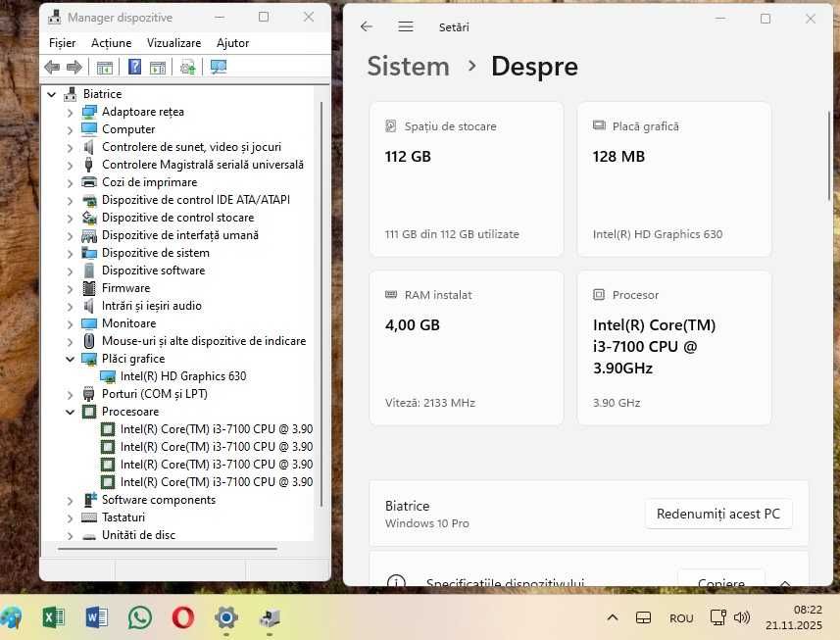840x640 pixels.
Task: Select Dispozitive de control stocare
Action: [177, 218]
